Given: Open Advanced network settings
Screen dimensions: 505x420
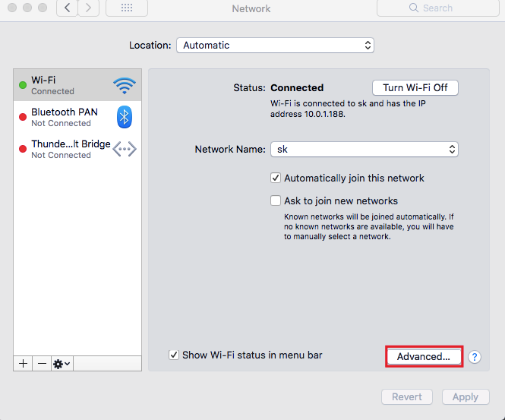Looking at the screenshot, I should tap(424, 356).
